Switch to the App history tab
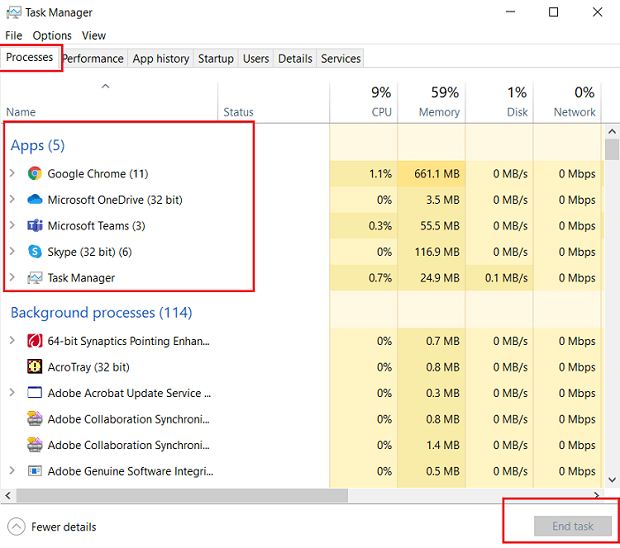Viewport: 620px width, 548px height. coord(161,59)
